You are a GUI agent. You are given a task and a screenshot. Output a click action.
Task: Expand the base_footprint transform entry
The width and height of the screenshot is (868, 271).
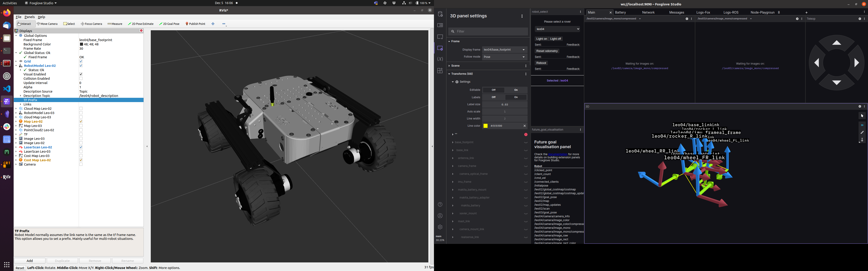pos(453,142)
